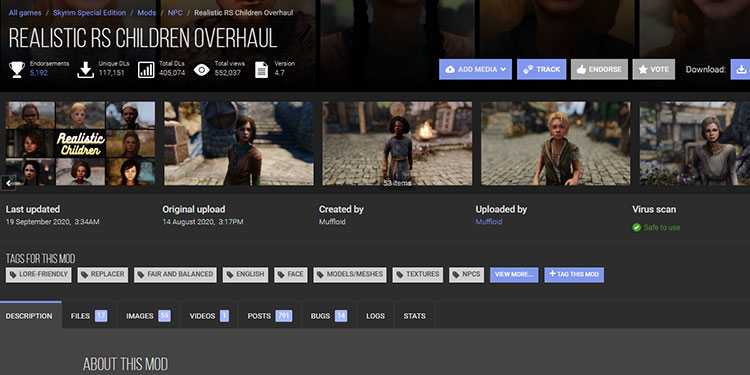Select the NPCs tag
Screen dimensions: 750x375
(467, 275)
